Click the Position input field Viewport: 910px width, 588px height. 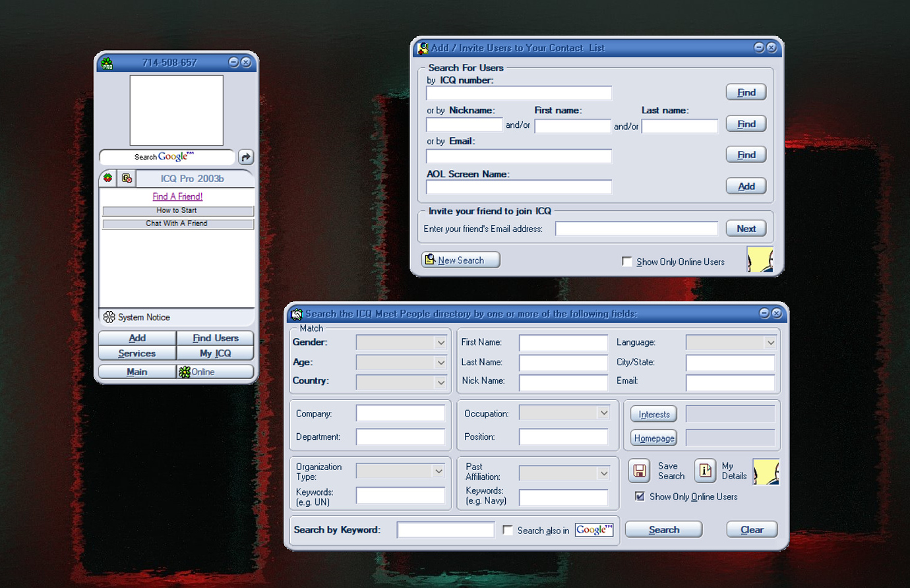coord(563,436)
